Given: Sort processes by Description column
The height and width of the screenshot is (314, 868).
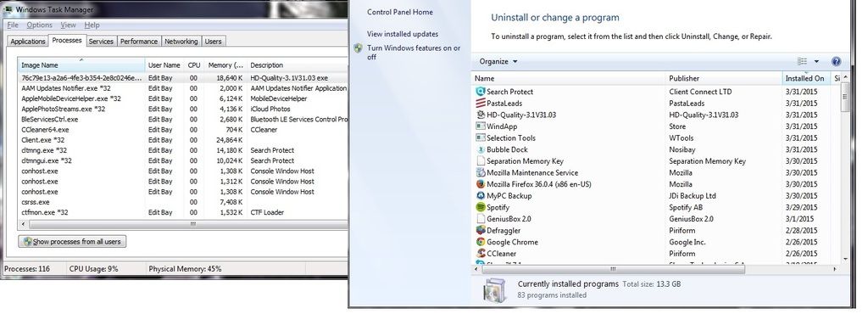Looking at the screenshot, I should click(298, 64).
